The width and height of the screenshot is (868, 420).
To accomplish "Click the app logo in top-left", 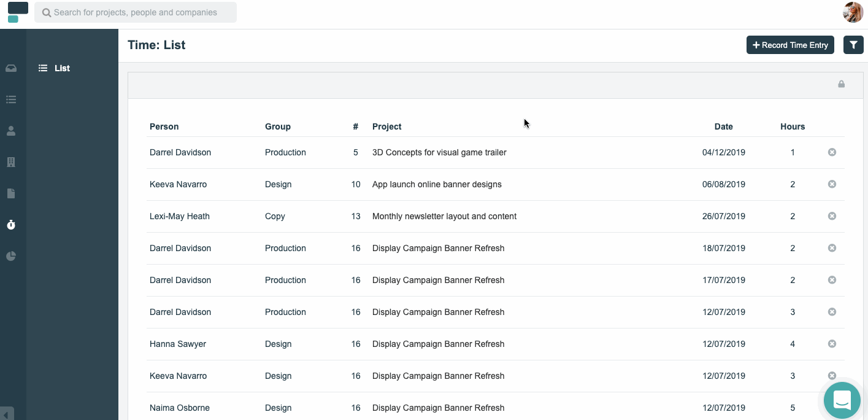I will coord(18,12).
